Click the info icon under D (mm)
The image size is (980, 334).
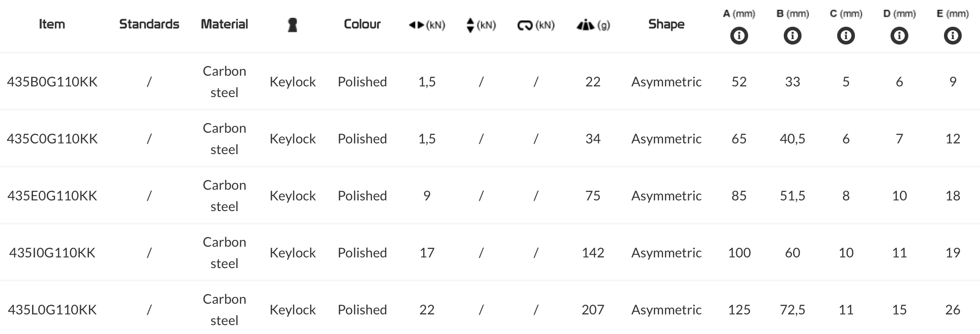click(899, 36)
